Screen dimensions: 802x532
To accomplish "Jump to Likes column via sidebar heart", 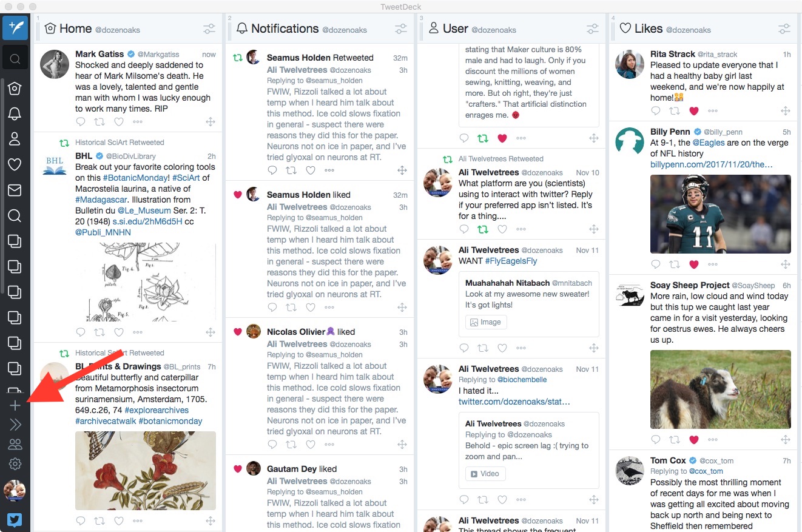I will 15,164.
